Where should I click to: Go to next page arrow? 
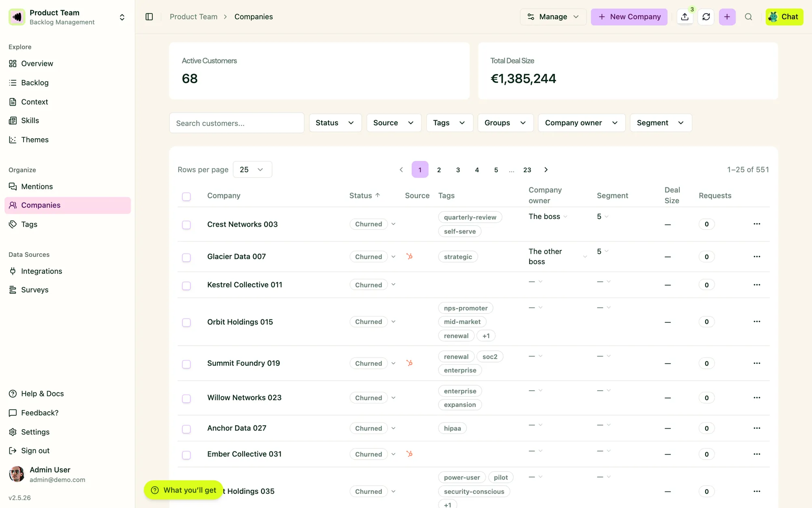pos(546,170)
